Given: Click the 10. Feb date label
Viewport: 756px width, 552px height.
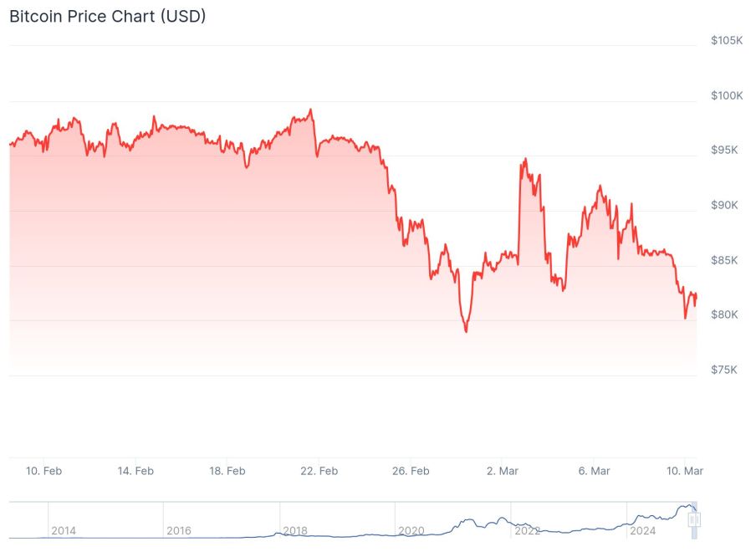Looking at the screenshot, I should (x=43, y=471).
